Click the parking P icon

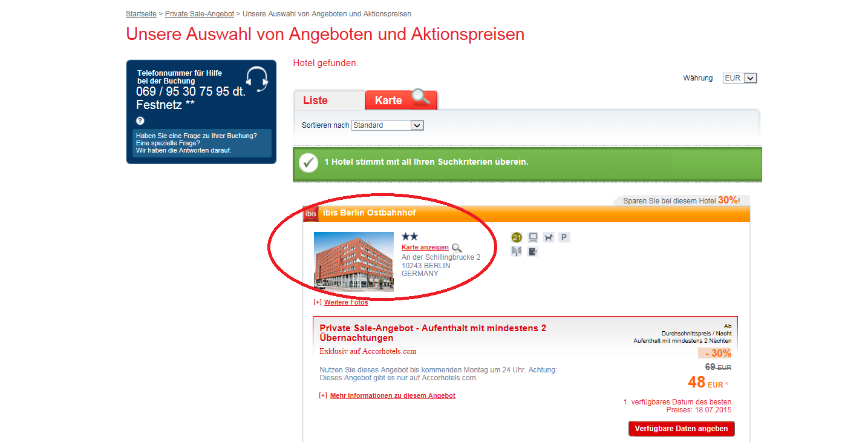tap(564, 237)
